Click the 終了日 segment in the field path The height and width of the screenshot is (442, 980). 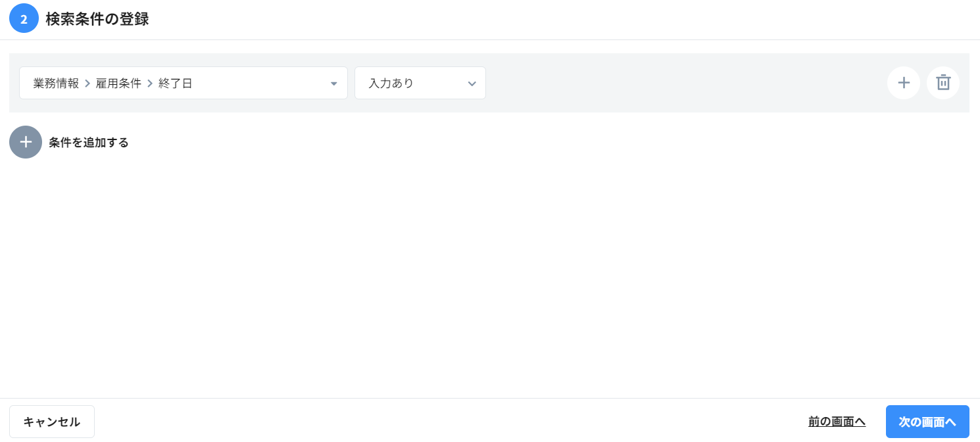(176, 84)
